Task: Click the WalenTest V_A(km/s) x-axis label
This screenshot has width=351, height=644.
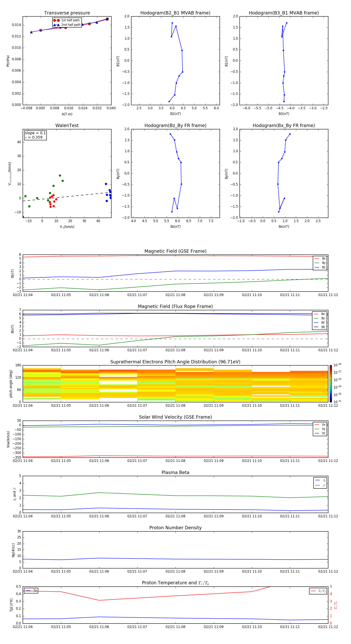Action: 67,227
